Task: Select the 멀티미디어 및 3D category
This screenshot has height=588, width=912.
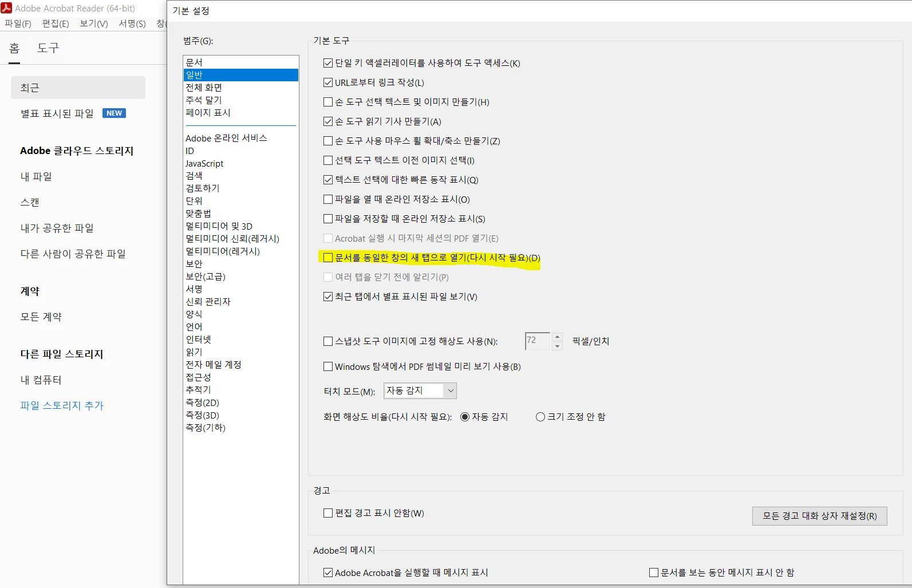Action: 241,226
